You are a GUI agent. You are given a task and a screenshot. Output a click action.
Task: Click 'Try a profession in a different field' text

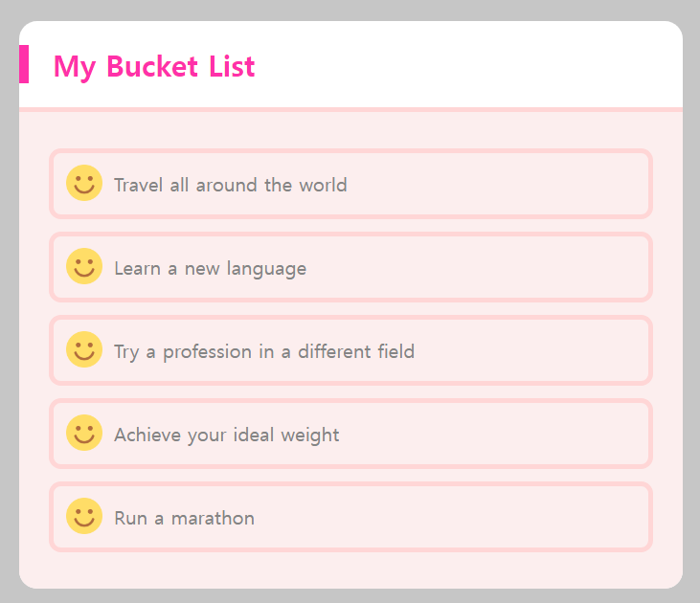pyautogui.click(x=263, y=351)
